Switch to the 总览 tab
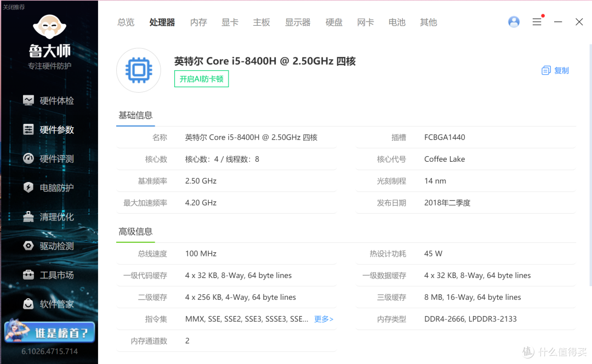 coord(126,22)
